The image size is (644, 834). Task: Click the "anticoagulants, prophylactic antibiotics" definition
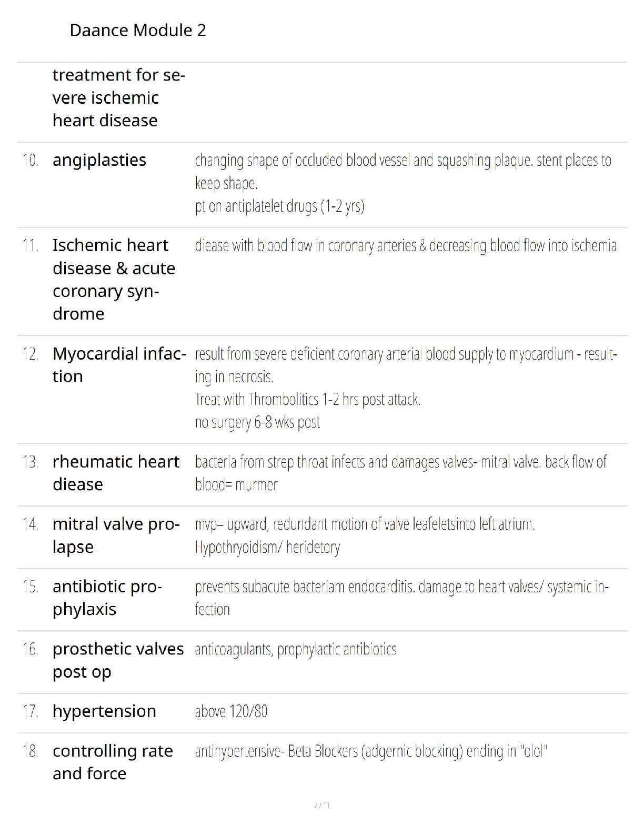295,650
